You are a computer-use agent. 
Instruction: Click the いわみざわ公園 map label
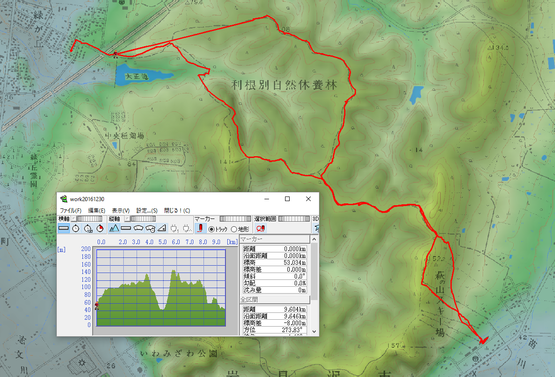click(x=179, y=354)
